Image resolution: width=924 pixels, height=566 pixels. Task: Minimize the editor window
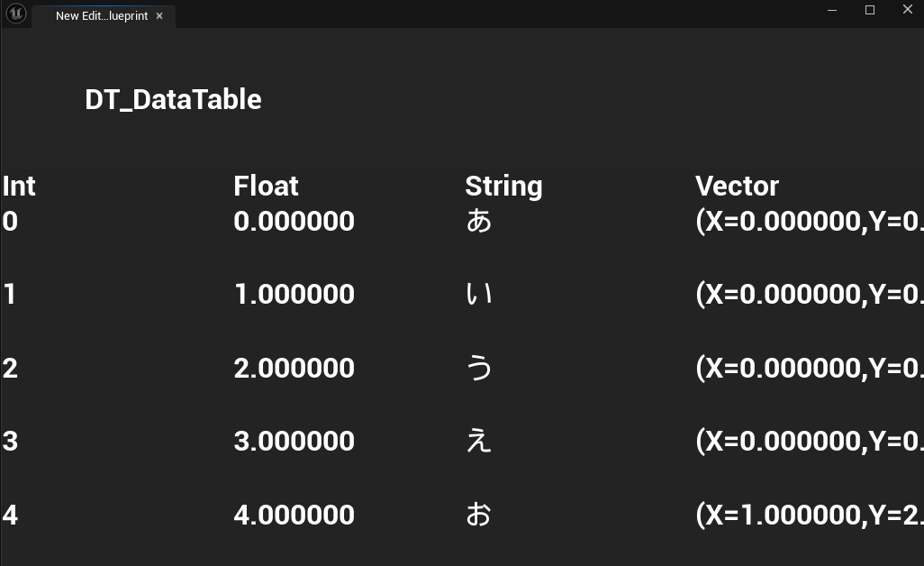tap(832, 10)
